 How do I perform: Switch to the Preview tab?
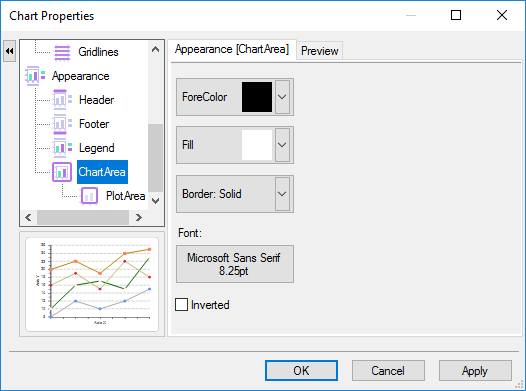(319, 51)
